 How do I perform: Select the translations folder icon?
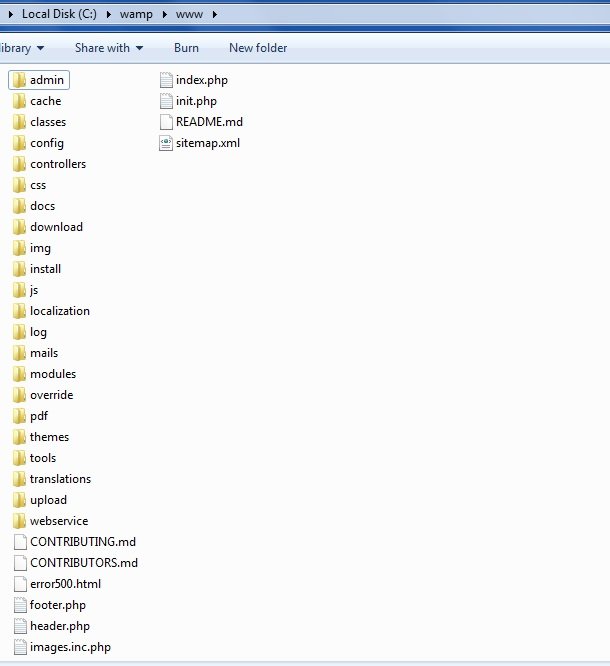[19, 479]
